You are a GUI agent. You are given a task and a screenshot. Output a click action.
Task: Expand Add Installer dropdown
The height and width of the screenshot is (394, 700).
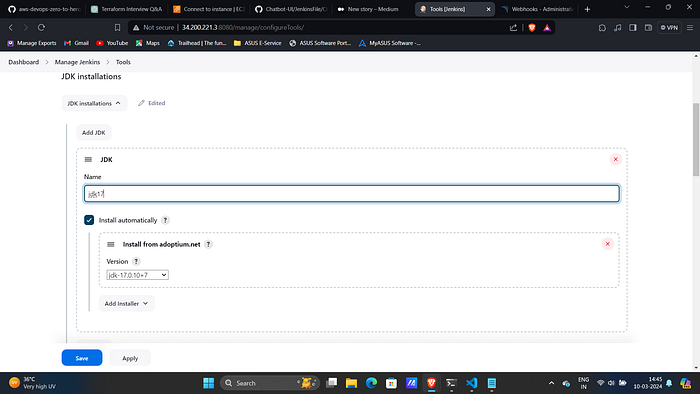[x=126, y=303]
